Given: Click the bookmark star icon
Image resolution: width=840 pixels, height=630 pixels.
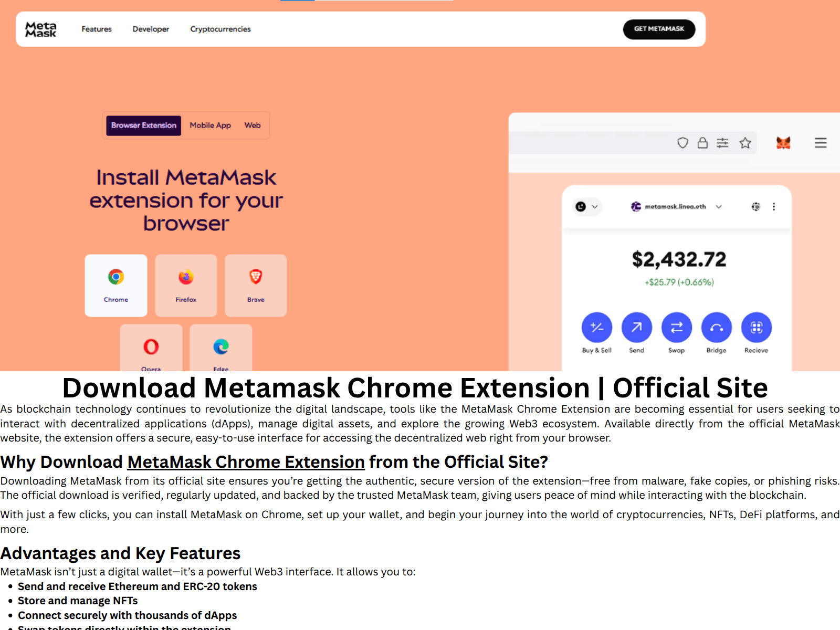Looking at the screenshot, I should point(745,143).
